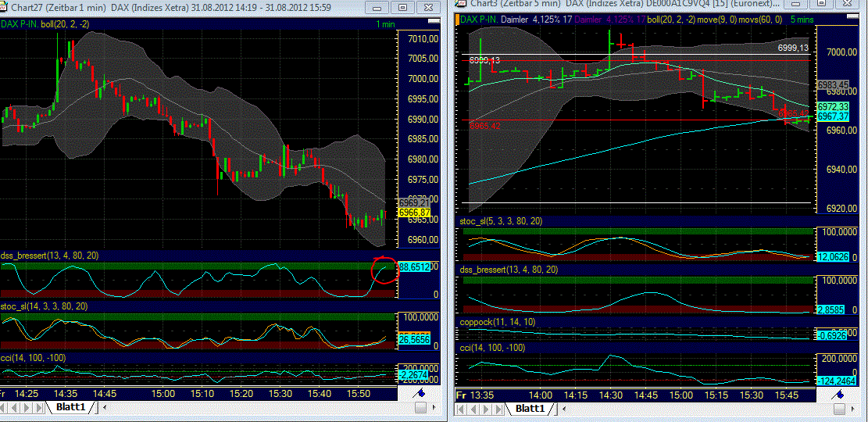Click the -0,6926 coppock value

(832, 335)
